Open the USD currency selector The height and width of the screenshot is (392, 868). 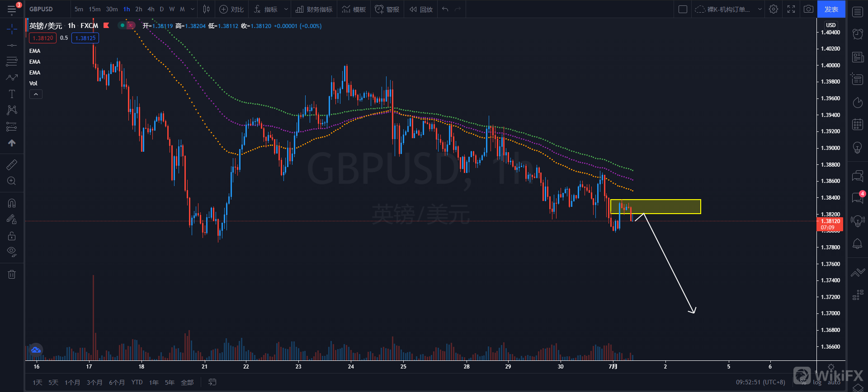(831, 25)
